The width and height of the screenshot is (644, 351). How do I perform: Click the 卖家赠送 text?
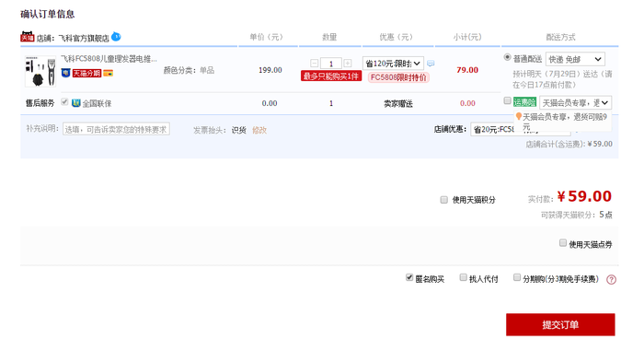(x=398, y=104)
